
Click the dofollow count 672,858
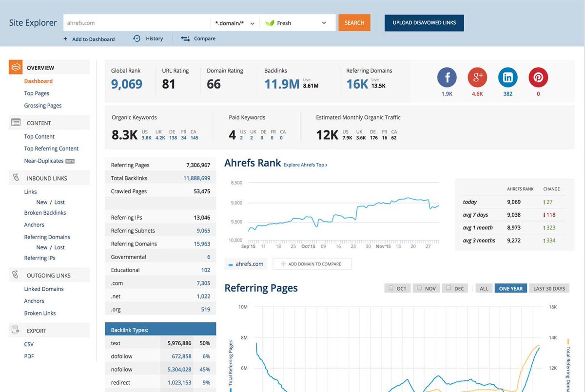pos(182,356)
